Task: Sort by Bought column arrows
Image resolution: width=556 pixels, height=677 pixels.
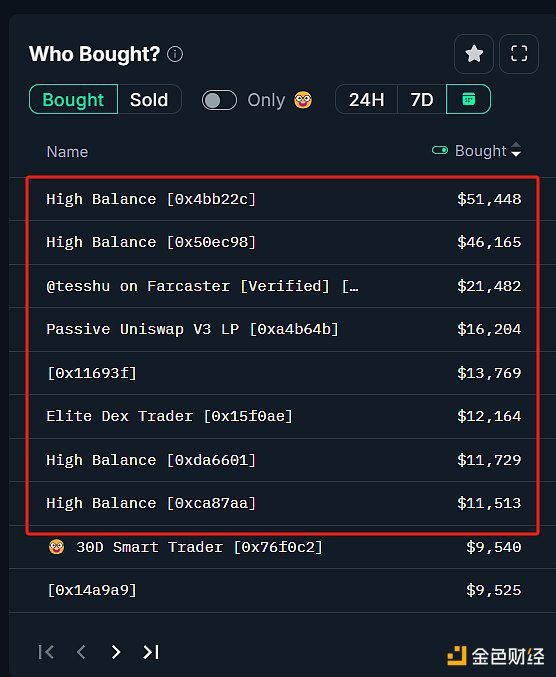Action: (516, 150)
